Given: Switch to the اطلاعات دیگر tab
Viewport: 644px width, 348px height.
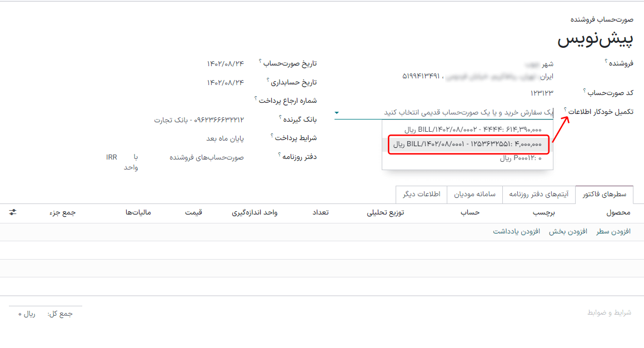Looking at the screenshot, I should point(421,195).
